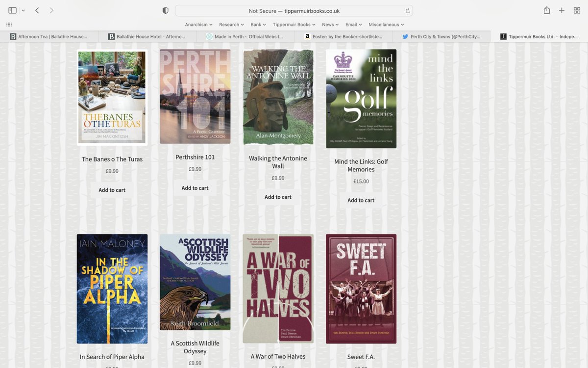Expand the News bookmarks folder
Image resolution: width=588 pixels, height=368 pixels.
tap(330, 25)
